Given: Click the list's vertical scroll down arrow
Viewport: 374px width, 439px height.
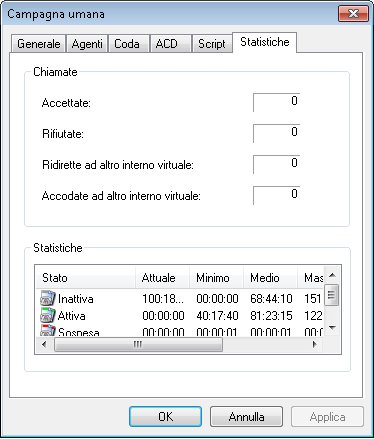Looking at the screenshot, I should (x=332, y=328).
